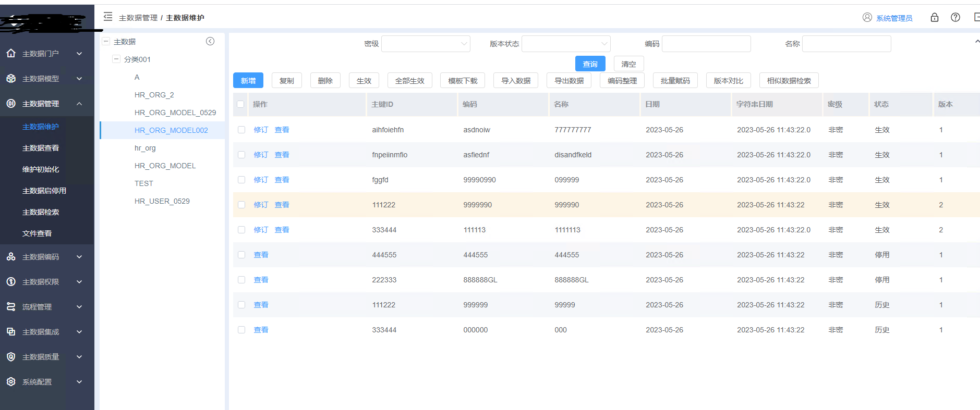Click the sidebar collapse hamburger icon

108,17
